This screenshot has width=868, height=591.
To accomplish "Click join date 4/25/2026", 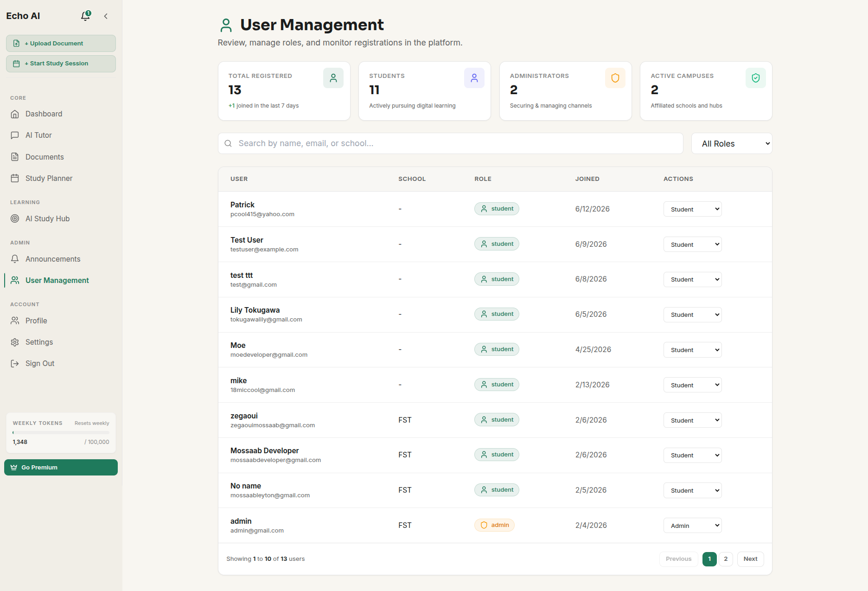I will pyautogui.click(x=593, y=349).
